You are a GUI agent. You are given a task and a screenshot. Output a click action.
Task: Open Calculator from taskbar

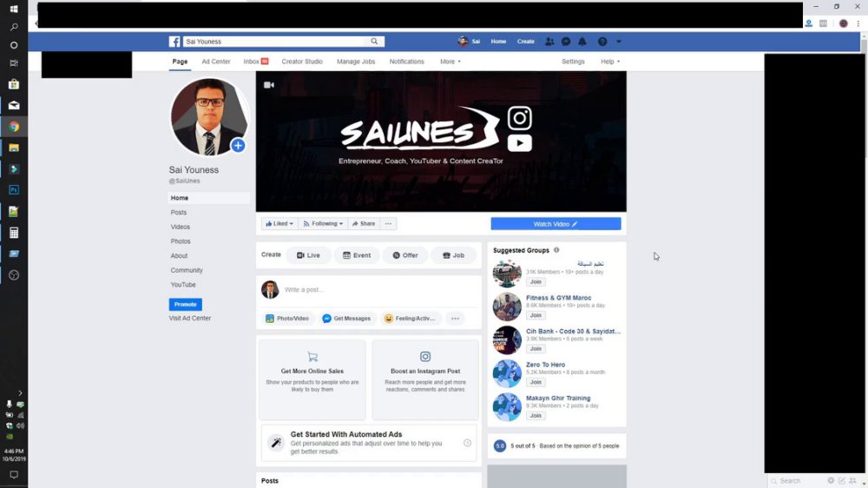[x=14, y=233]
